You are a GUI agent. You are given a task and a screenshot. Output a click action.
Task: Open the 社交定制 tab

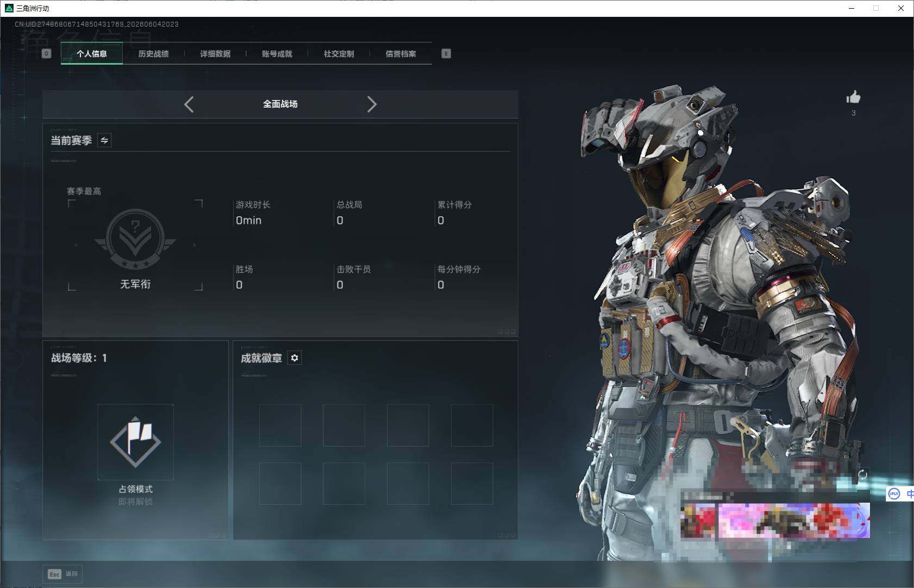tap(339, 53)
